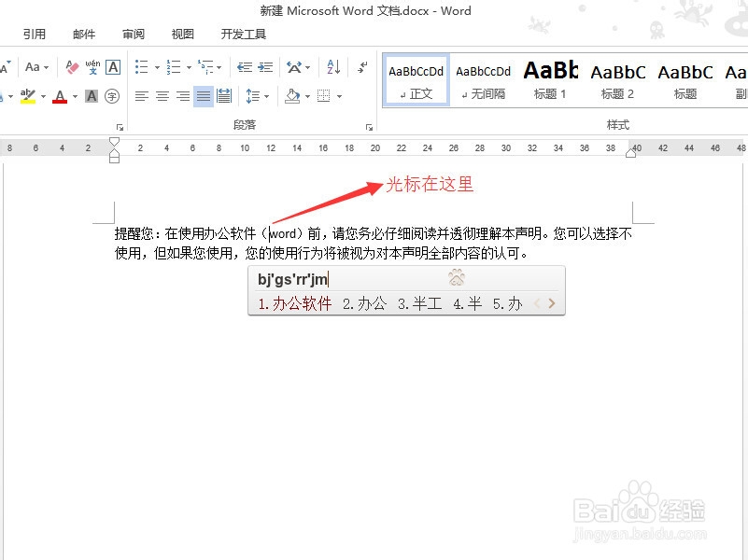This screenshot has height=560, width=748.
Task: Click the Sort icon in the paragraph group
Action: (x=335, y=68)
